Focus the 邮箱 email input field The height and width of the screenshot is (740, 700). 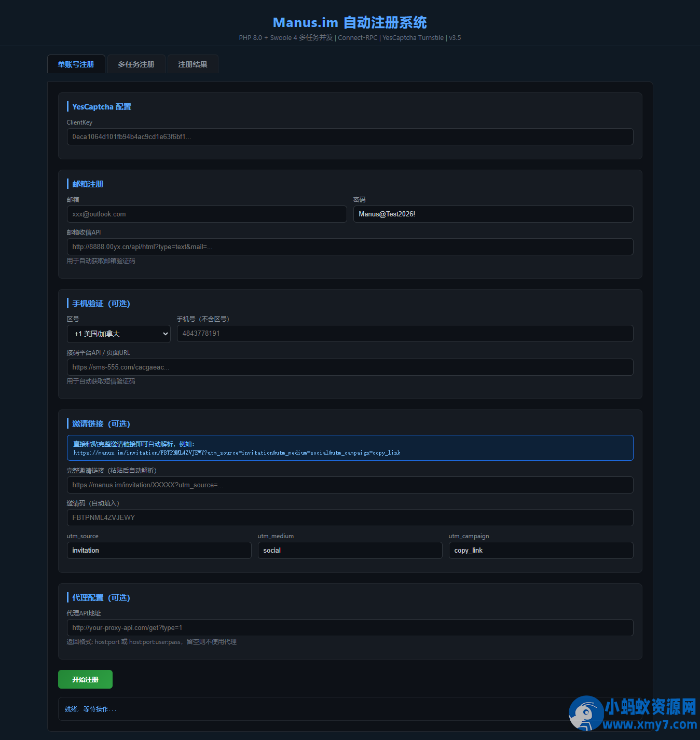(x=207, y=214)
